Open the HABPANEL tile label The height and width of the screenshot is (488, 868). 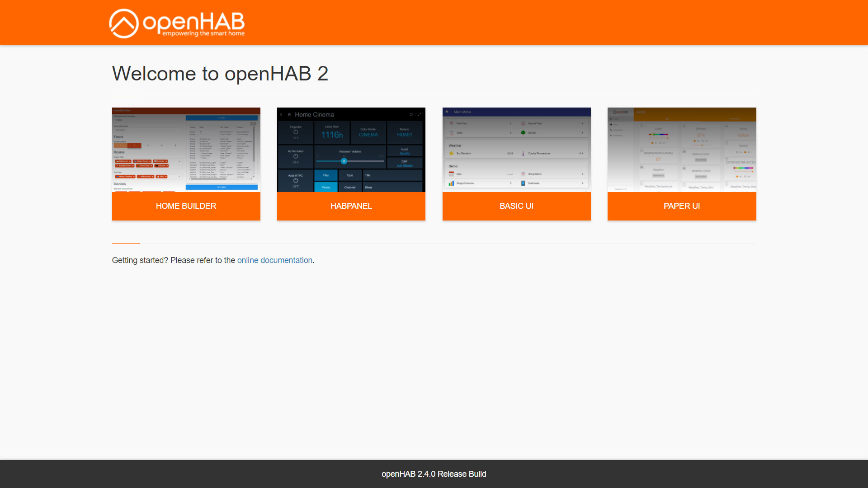tap(351, 206)
